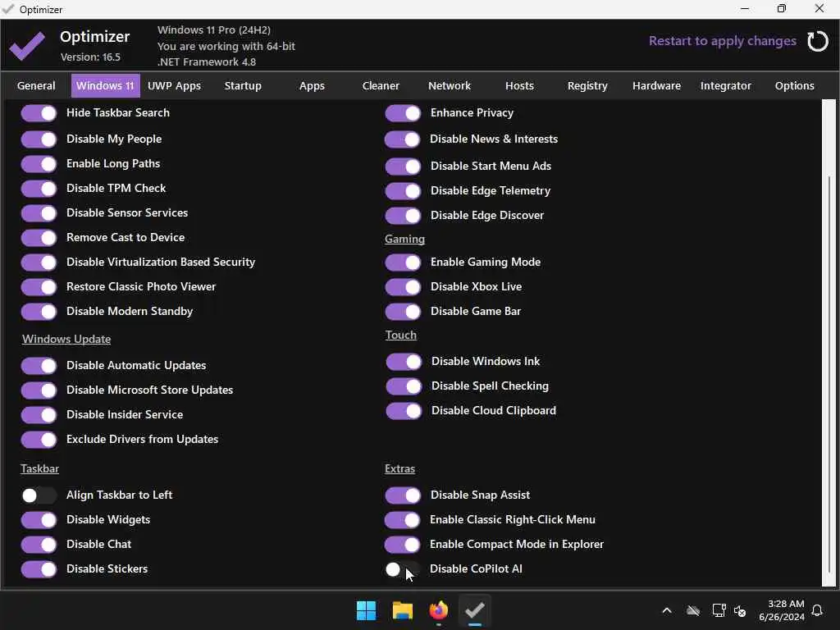This screenshot has height=630, width=840.
Task: Toggle Exclude Drivers from Updates switch
Action: point(39,440)
